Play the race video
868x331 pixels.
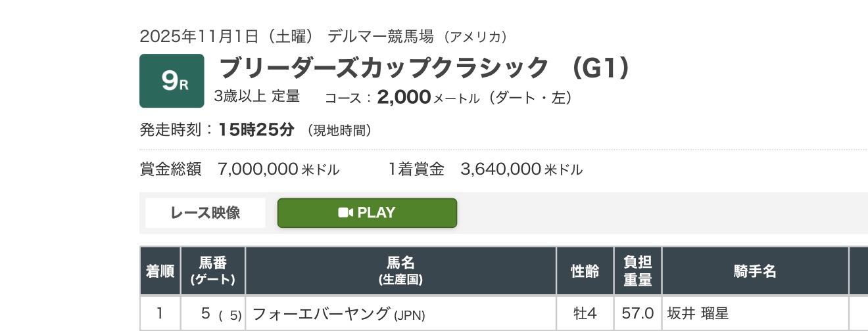tap(367, 213)
